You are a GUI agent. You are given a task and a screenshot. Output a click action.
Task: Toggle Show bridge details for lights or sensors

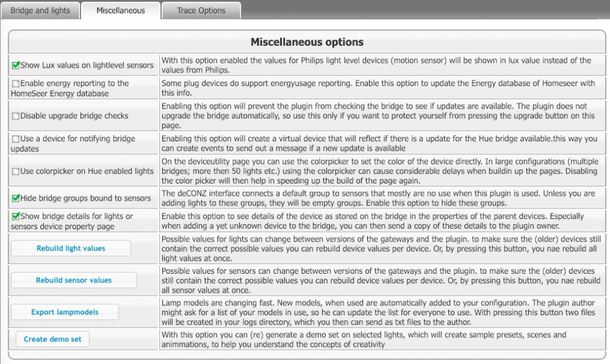(15, 216)
